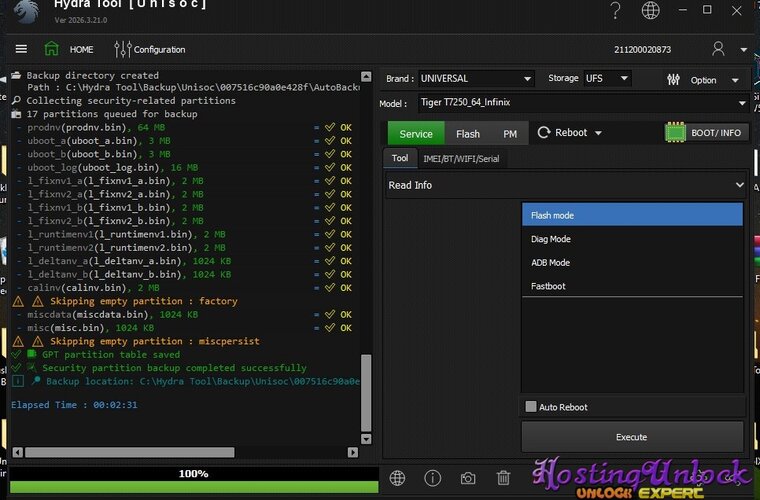Image resolution: width=760 pixels, height=500 pixels.
Task: Open the hamburger menu
Action: click(x=21, y=49)
